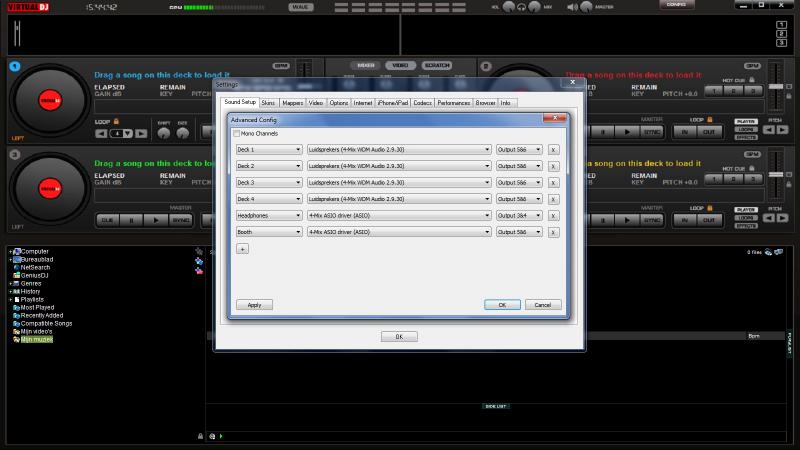Screen dimensions: 800x450
Task: Click deck 2 pitch bend left arrow
Action: pos(769,130)
